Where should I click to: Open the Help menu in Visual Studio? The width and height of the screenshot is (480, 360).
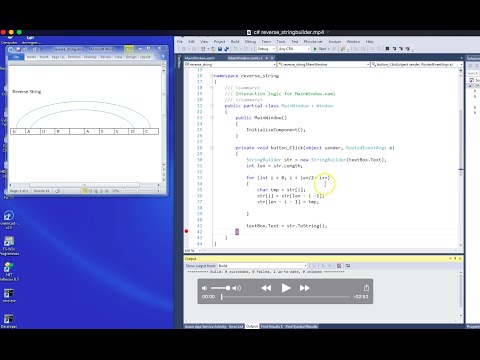pyautogui.click(x=369, y=42)
